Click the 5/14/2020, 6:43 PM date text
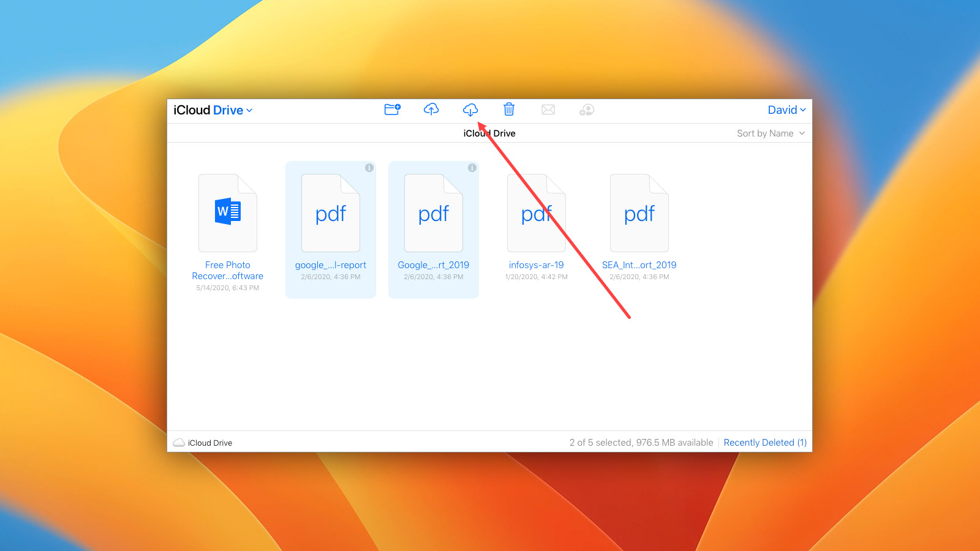The width and height of the screenshot is (980, 551). click(228, 288)
